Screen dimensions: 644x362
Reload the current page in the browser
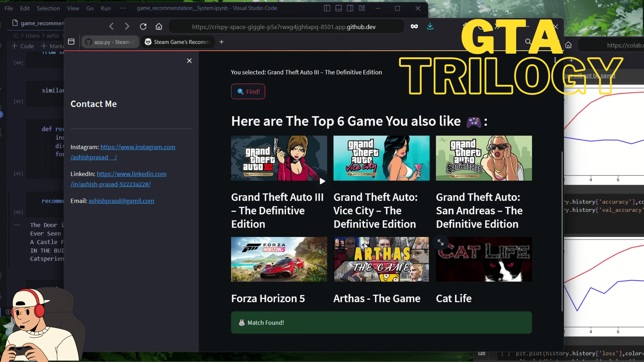[143, 26]
